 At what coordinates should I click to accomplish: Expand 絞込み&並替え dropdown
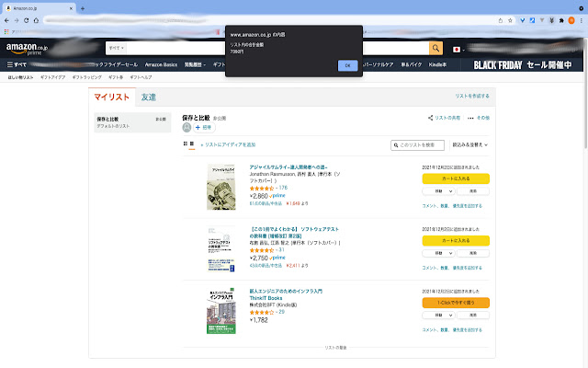(469, 145)
